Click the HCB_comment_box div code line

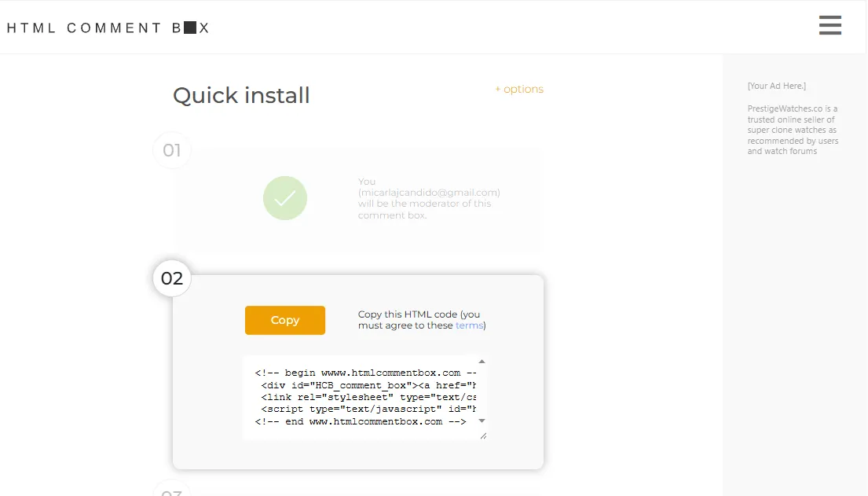coord(368,385)
